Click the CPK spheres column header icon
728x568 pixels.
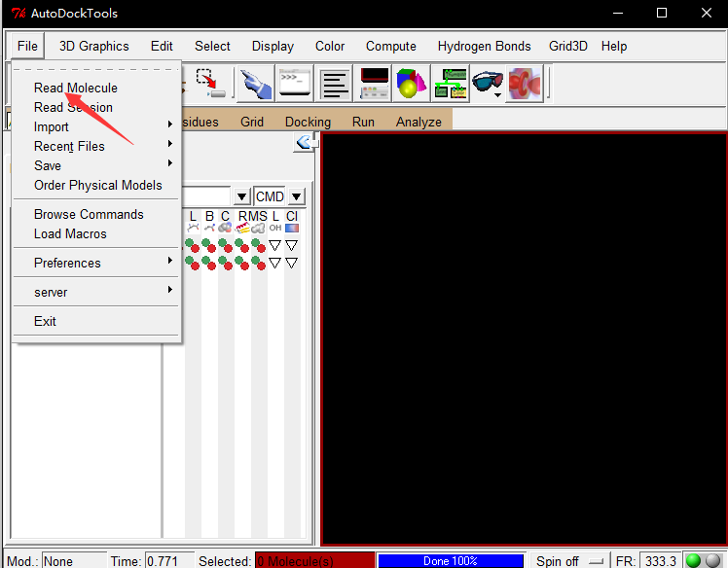(x=225, y=228)
